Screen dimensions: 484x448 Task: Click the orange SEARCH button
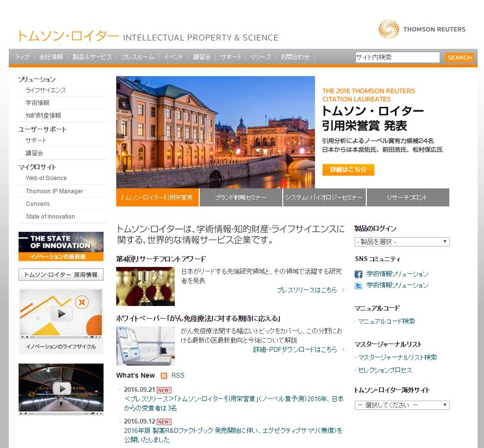tap(459, 58)
